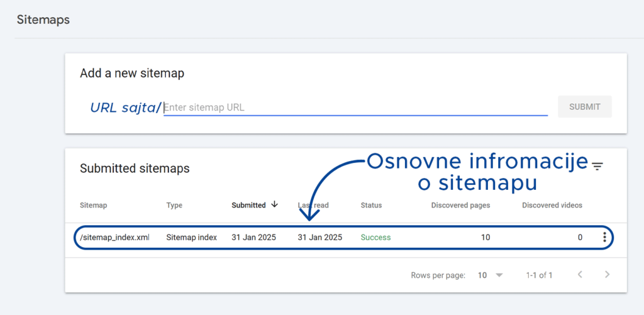
Task: Click discovered videos value 0
Action: click(580, 238)
